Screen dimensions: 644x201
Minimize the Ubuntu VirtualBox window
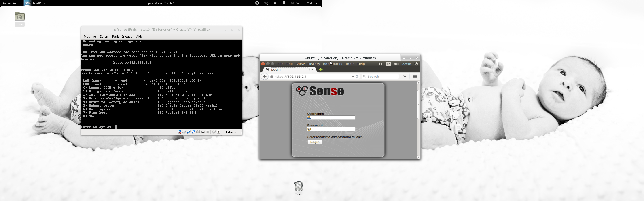click(404, 58)
